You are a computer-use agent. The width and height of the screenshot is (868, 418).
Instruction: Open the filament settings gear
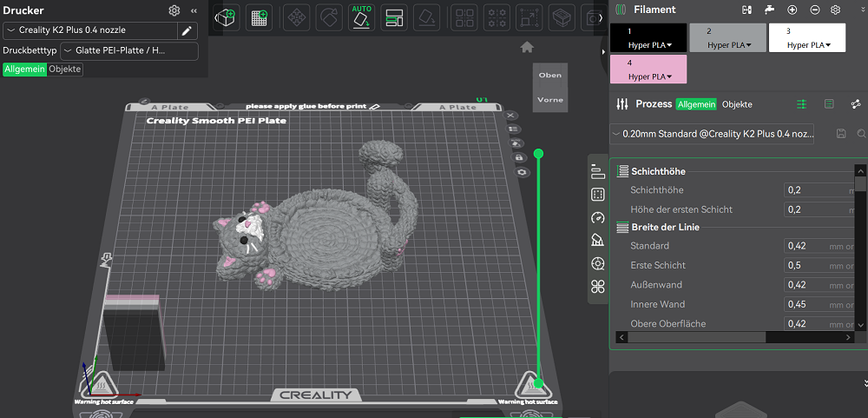pyautogui.click(x=836, y=10)
